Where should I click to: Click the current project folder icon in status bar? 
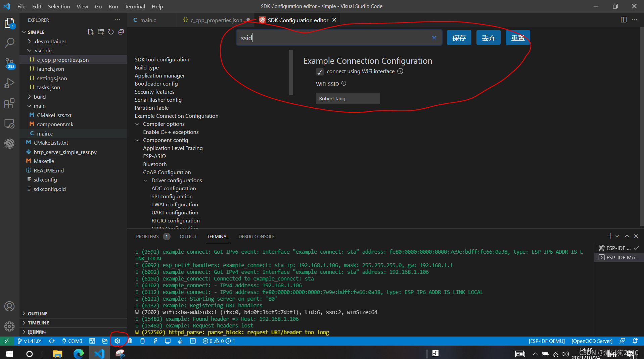pos(105,341)
